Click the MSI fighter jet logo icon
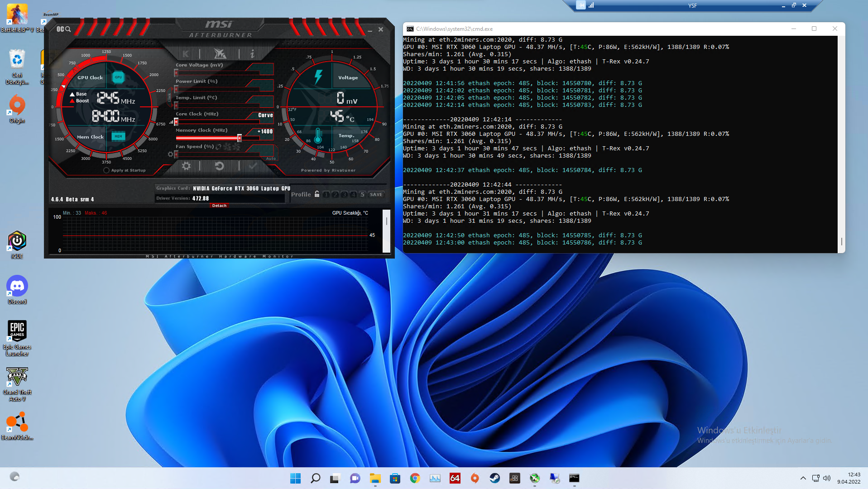The image size is (868, 489). click(x=220, y=54)
